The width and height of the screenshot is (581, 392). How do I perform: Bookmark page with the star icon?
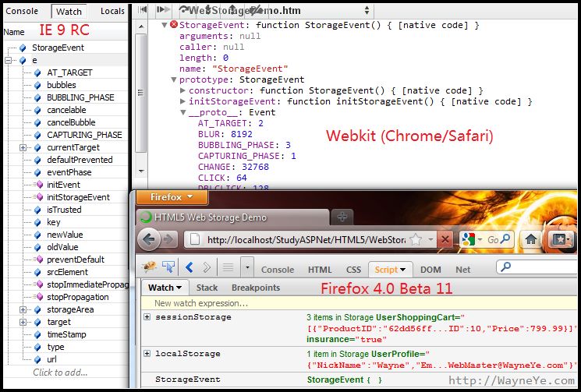pyautogui.click(x=416, y=240)
